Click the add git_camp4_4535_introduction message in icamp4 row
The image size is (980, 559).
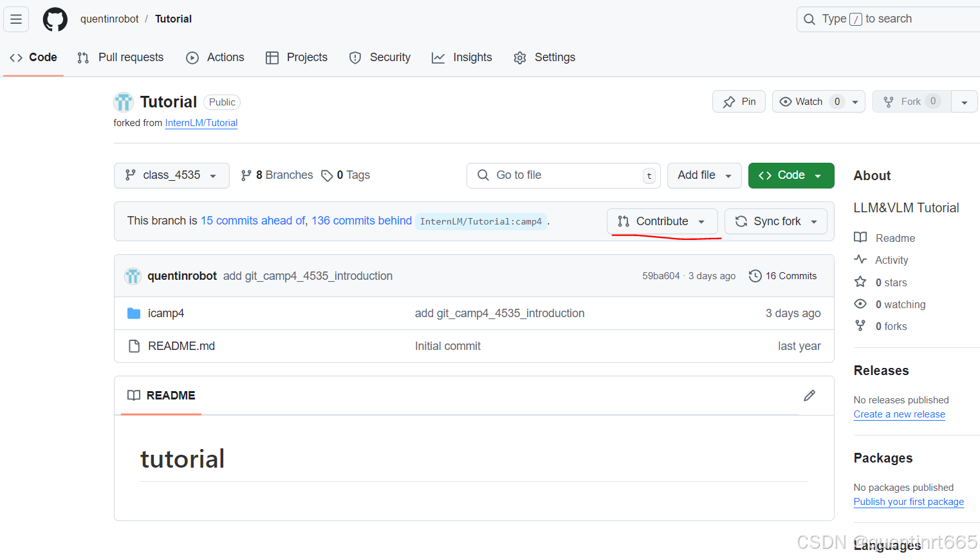coord(500,313)
